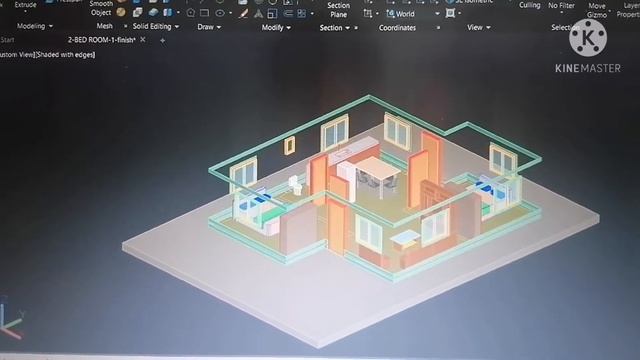Open the Array icon dropdown arrow
The height and width of the screenshot is (360, 640).
(312, 14)
